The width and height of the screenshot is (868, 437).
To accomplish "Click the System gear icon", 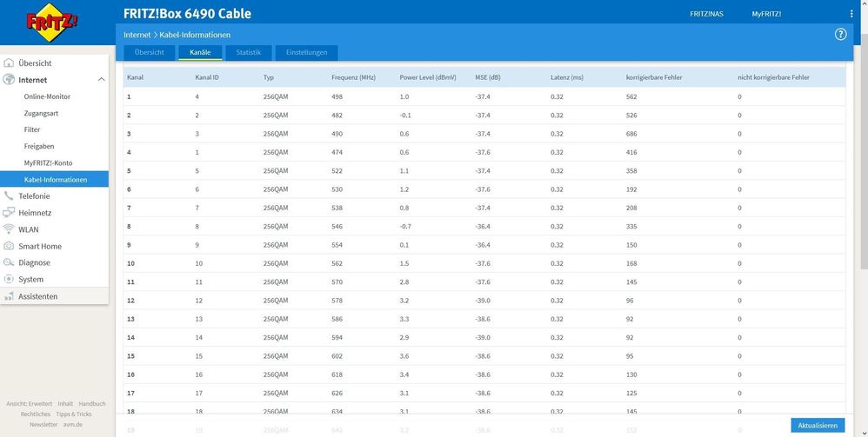I will (9, 279).
